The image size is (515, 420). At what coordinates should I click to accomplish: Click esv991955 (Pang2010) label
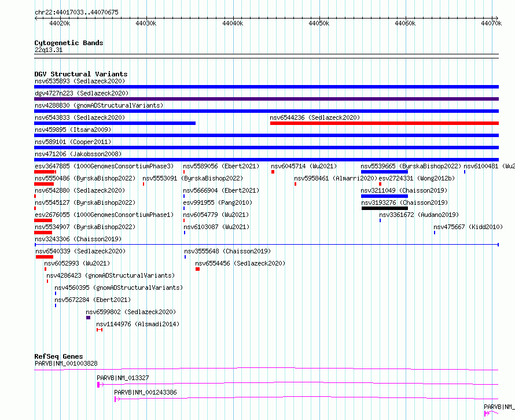click(x=218, y=202)
